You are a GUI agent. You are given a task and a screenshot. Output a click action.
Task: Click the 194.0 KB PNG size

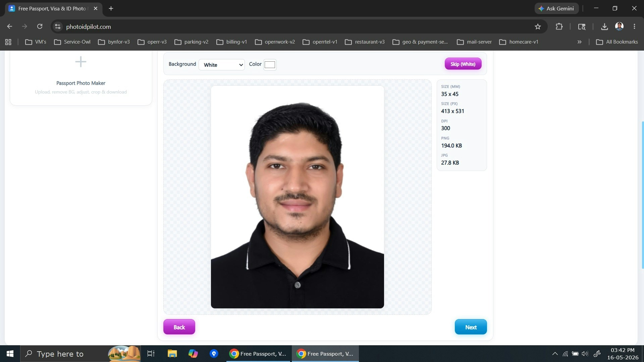pyautogui.click(x=451, y=146)
